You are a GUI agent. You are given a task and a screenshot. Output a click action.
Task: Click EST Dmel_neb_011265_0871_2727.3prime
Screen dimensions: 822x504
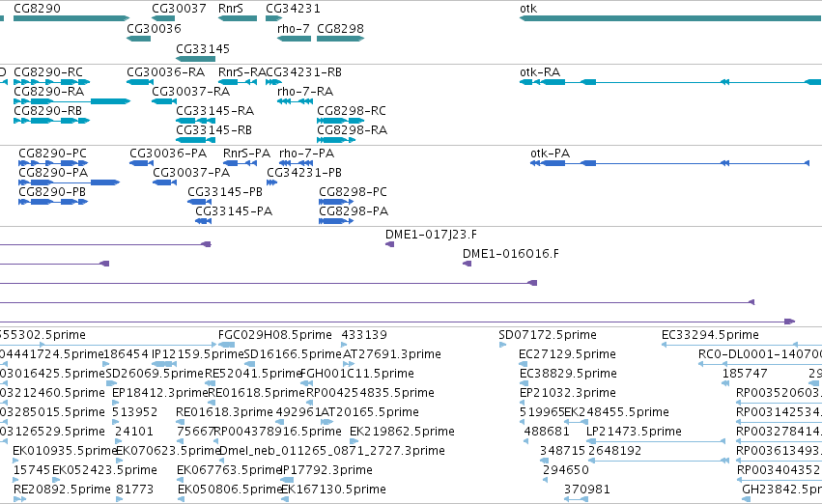click(x=332, y=451)
